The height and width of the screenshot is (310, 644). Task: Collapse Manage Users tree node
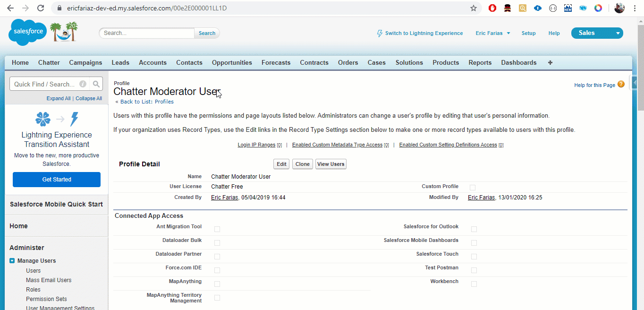(12, 260)
